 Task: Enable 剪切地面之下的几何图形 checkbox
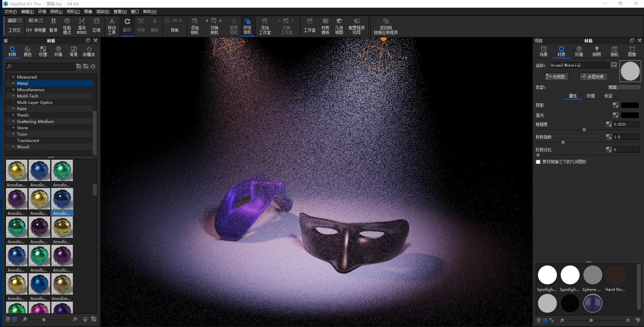click(538, 162)
